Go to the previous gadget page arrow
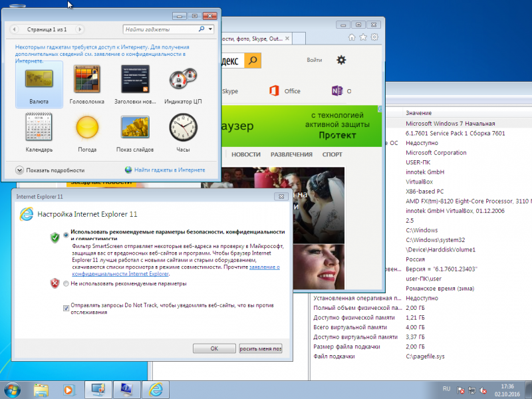Image resolution: width=532 pixels, height=399 pixels. click(x=14, y=29)
